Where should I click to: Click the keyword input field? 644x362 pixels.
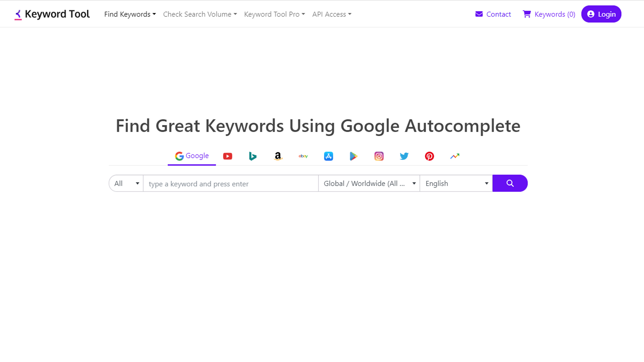pos(230,183)
